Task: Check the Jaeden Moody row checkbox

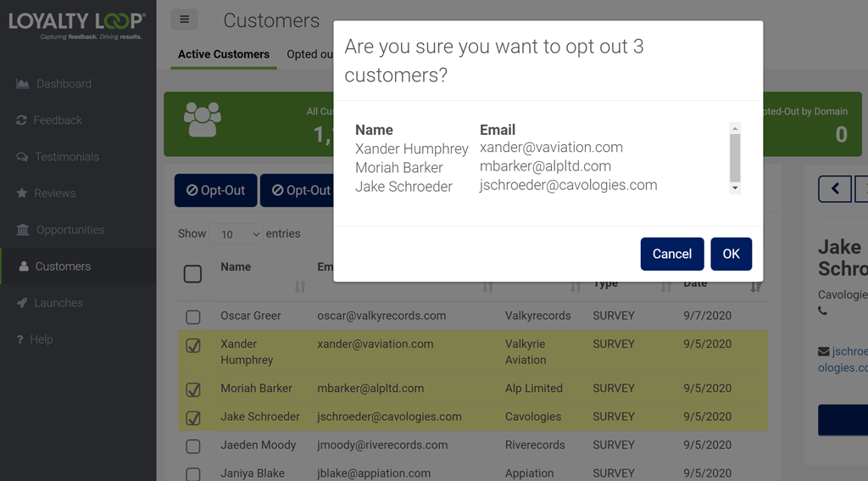Action: tap(193, 446)
